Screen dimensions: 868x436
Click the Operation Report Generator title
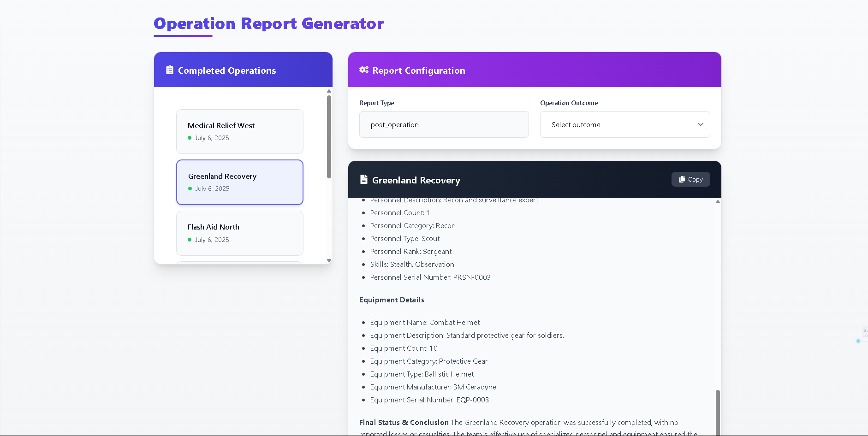click(x=268, y=24)
